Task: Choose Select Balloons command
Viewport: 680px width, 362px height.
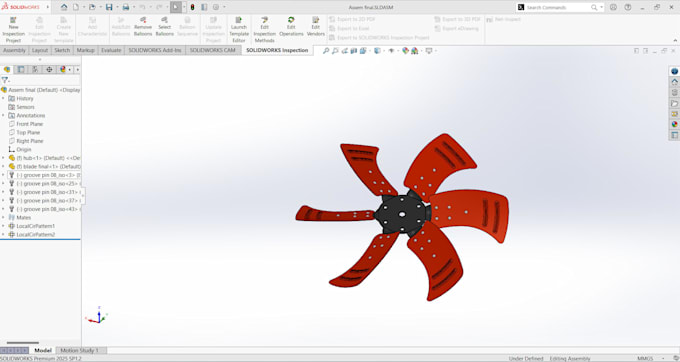Action: tap(164, 26)
